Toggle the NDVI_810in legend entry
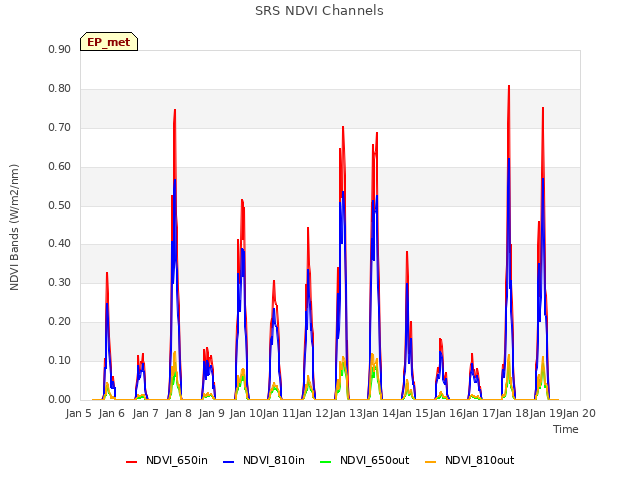Image resolution: width=640 pixels, height=480 pixels. [264, 460]
